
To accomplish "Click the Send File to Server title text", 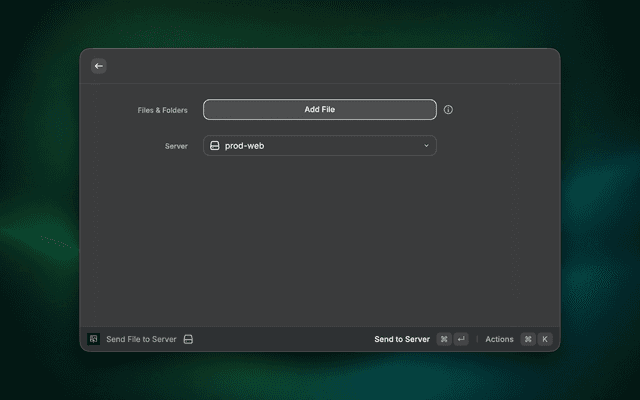I will click(141, 339).
